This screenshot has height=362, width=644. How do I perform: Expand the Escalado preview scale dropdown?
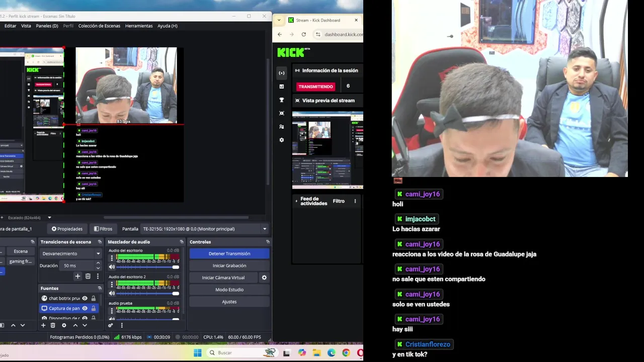point(49,218)
